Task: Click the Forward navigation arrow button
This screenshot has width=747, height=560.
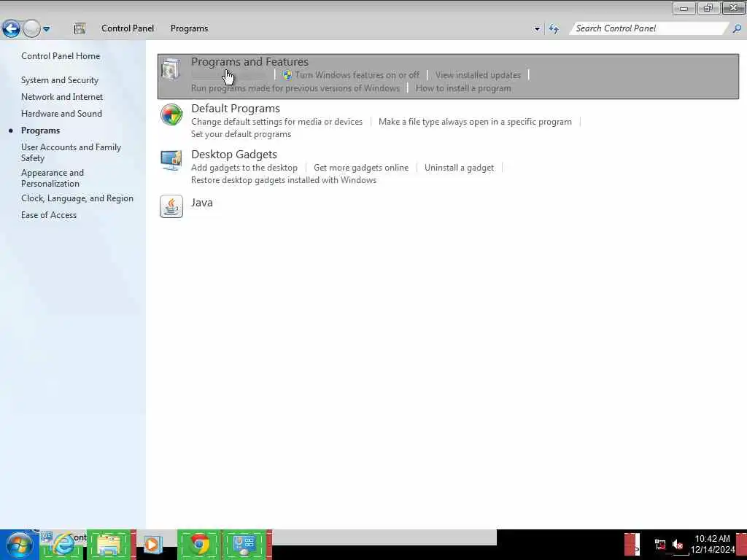Action: point(31,28)
